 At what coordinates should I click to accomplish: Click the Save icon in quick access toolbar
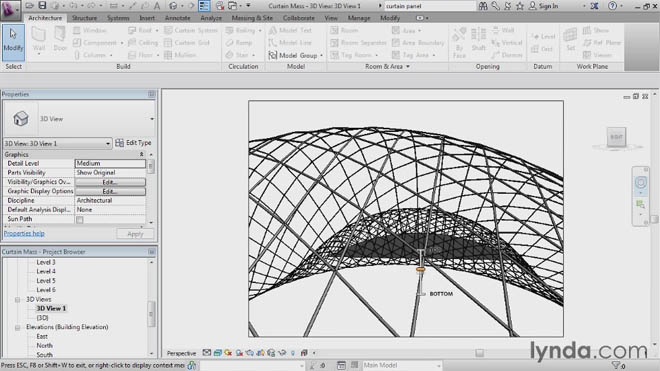pyautogui.click(x=42, y=6)
